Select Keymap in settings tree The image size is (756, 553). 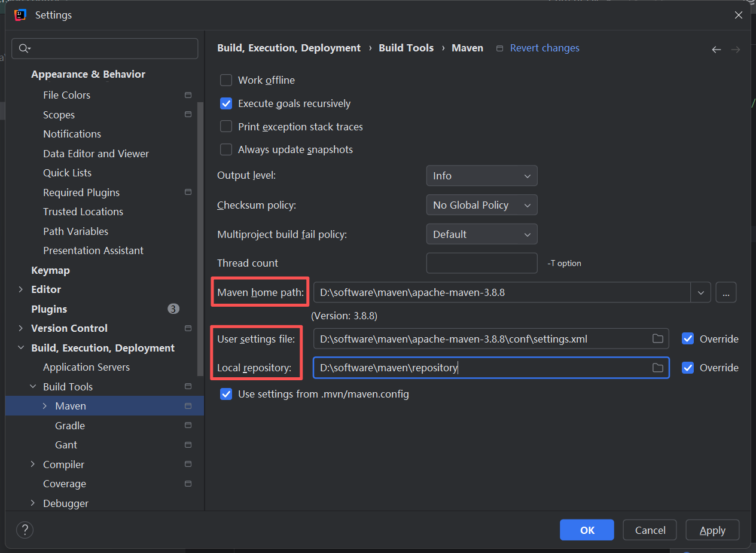click(x=50, y=270)
